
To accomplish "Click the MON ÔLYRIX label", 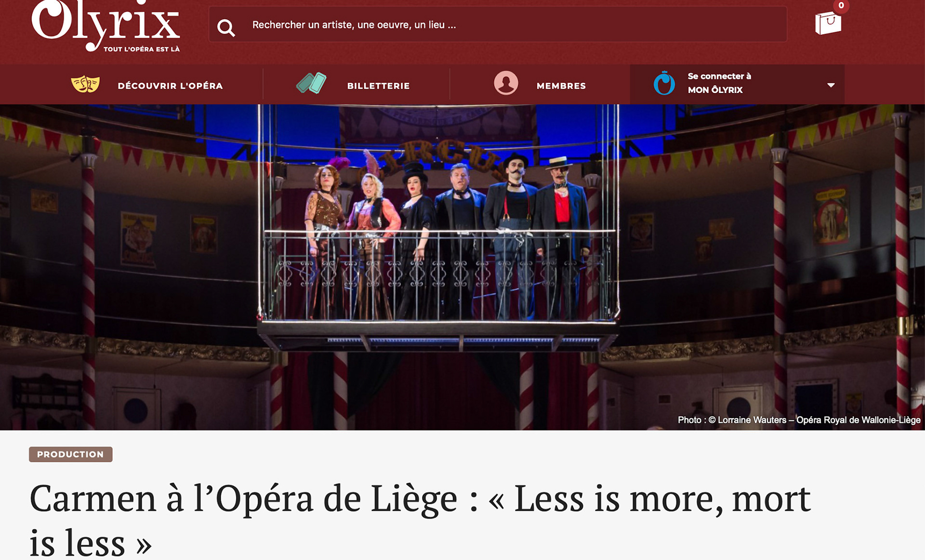I will tap(715, 90).
